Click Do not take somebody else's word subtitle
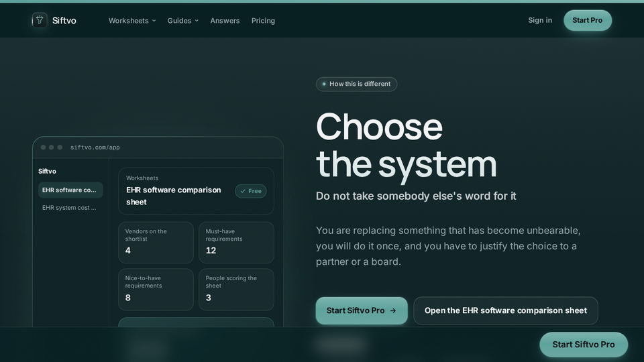644x362 pixels. [x=416, y=196]
